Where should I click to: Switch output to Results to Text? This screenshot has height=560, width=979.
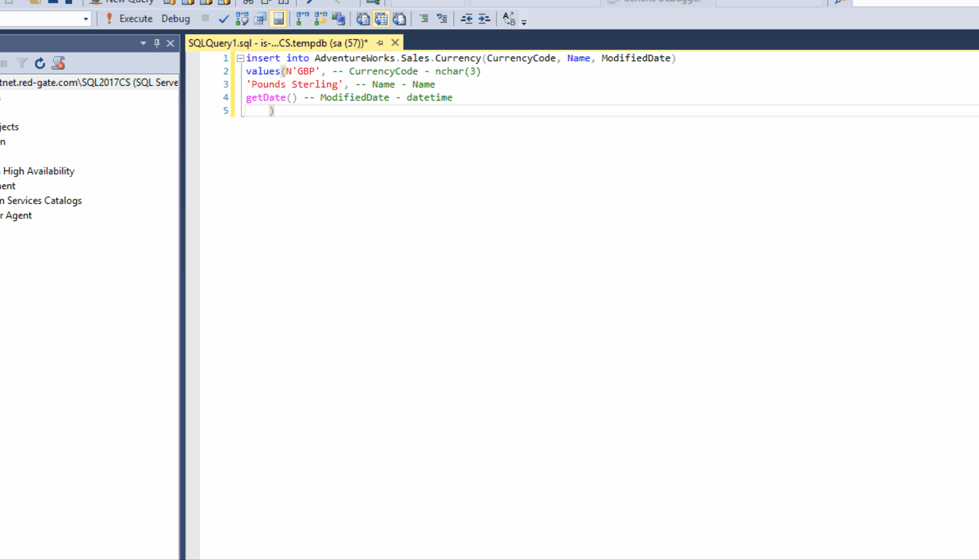[363, 19]
